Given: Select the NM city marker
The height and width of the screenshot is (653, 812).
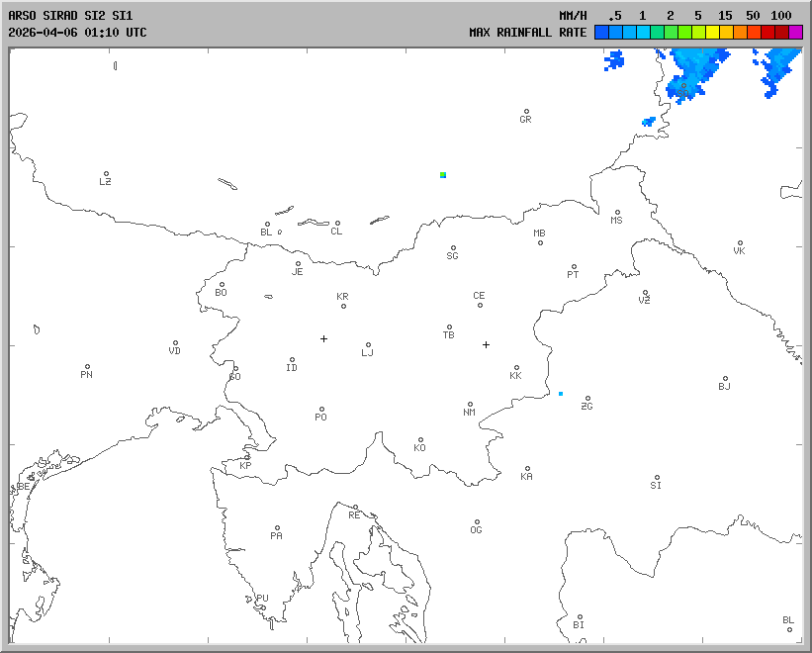Looking at the screenshot, I should click(x=470, y=405).
